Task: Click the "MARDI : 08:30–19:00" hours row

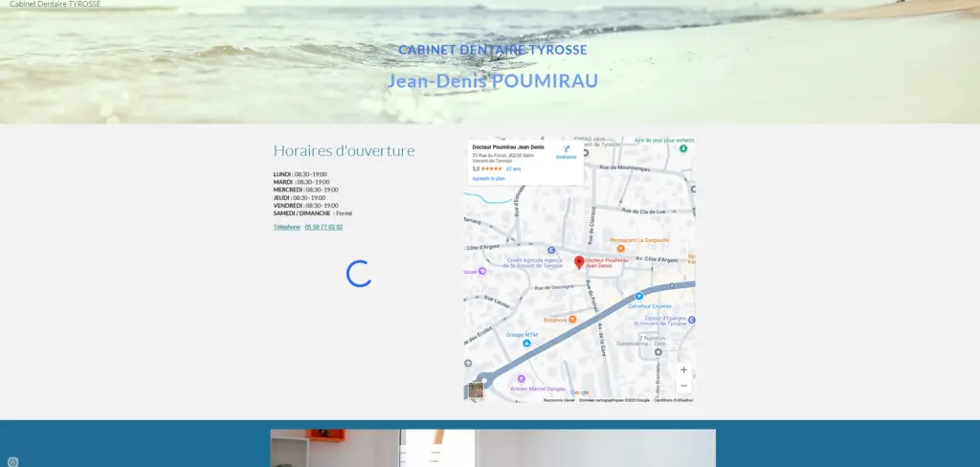Action: click(x=301, y=182)
